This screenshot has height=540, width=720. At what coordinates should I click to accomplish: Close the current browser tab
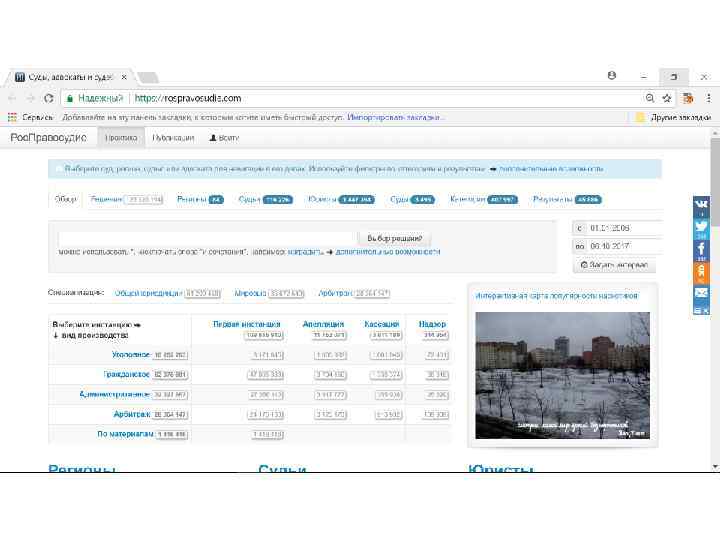coord(124,77)
